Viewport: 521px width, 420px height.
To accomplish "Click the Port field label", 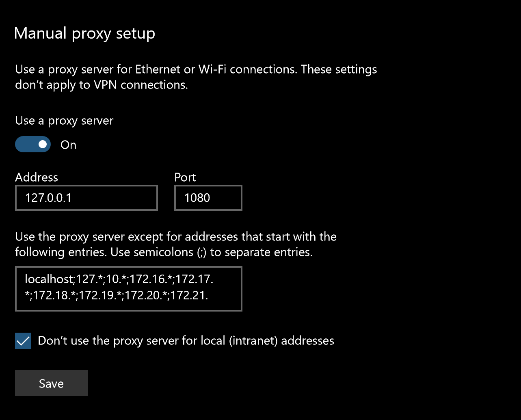I will 185,177.
